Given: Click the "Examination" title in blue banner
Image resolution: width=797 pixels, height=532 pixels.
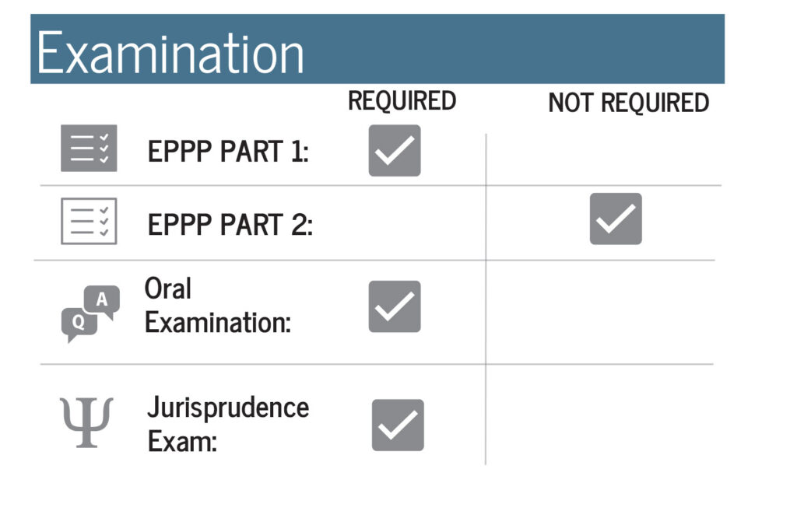Looking at the screenshot, I should [170, 54].
